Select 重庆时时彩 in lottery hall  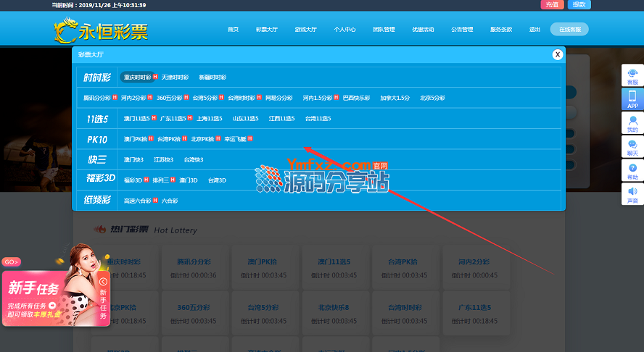click(137, 77)
